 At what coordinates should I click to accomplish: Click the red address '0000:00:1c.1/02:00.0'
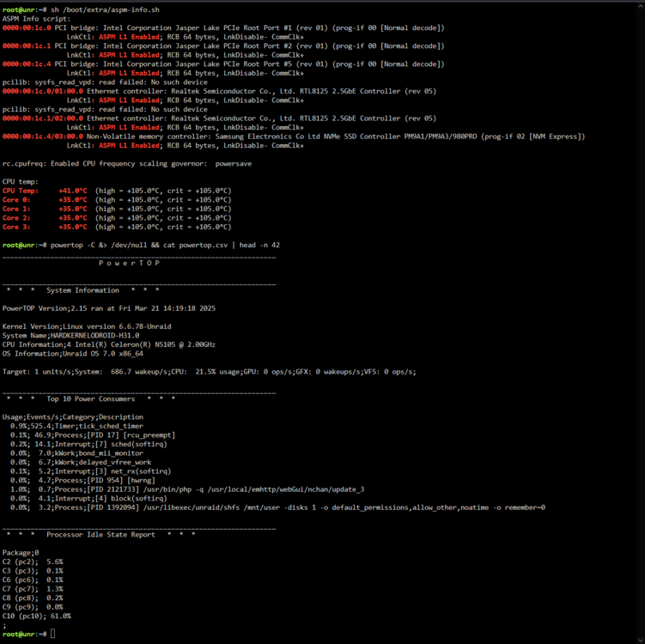[x=42, y=118]
